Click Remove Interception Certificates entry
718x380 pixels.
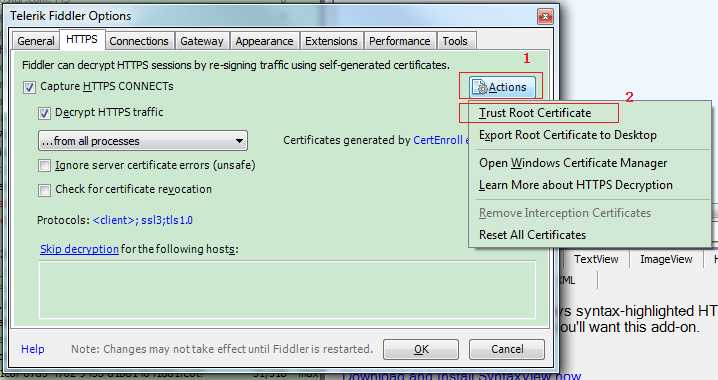[565, 213]
